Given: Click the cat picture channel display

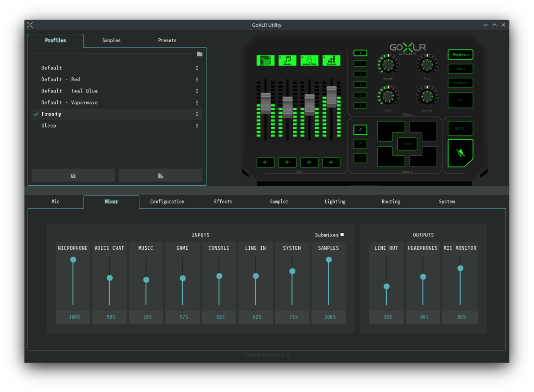Looking at the screenshot, I should pos(265,60).
